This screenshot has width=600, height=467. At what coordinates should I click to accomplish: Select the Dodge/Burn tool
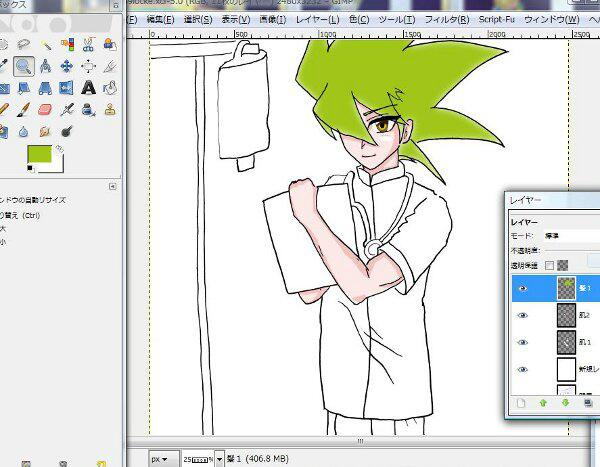point(67,132)
